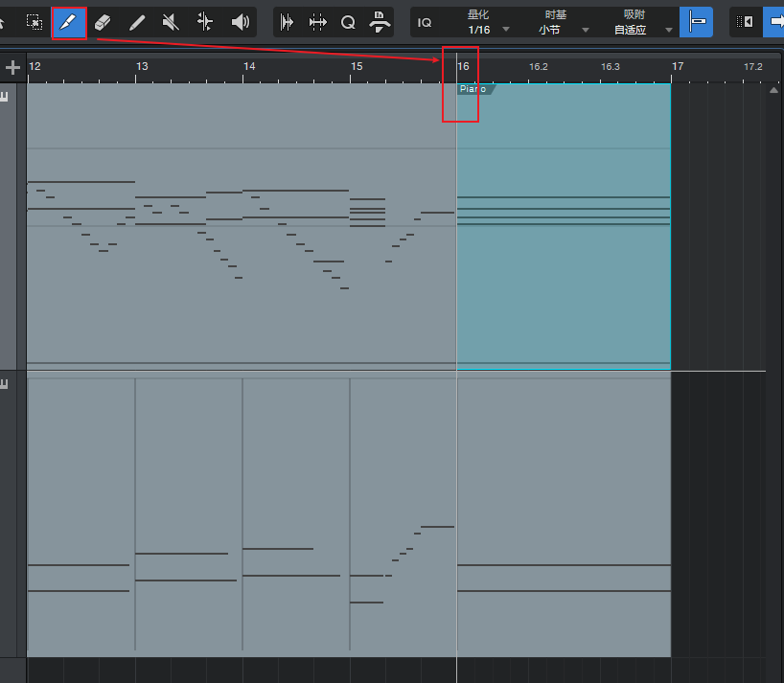Click the vertical scrollbar up arrow

[x=774, y=90]
